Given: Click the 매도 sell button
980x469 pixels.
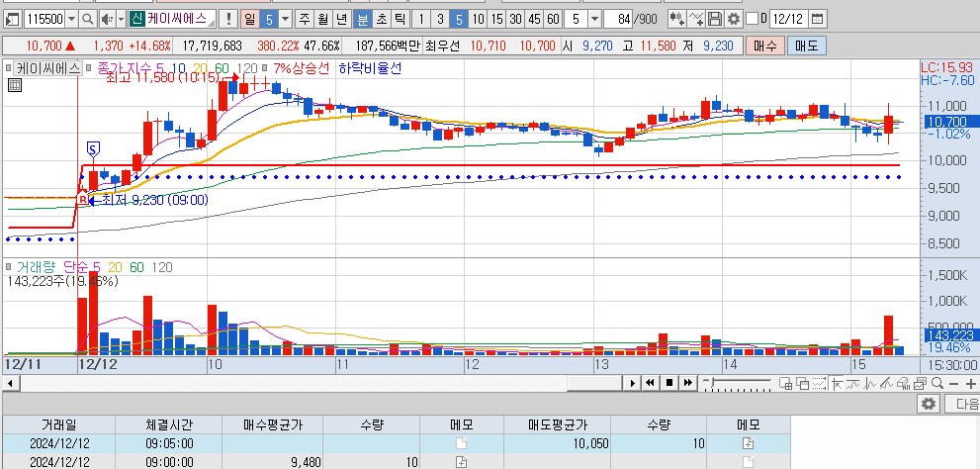Looking at the screenshot, I should click(x=806, y=46).
